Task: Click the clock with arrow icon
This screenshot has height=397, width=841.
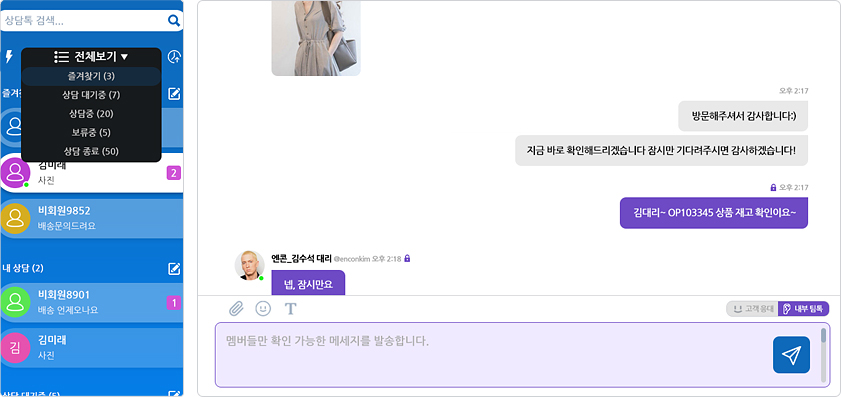Action: click(174, 56)
